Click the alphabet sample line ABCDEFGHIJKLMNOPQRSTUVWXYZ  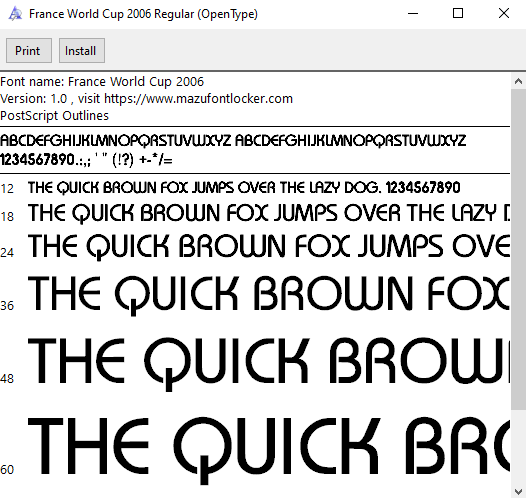[233, 141]
